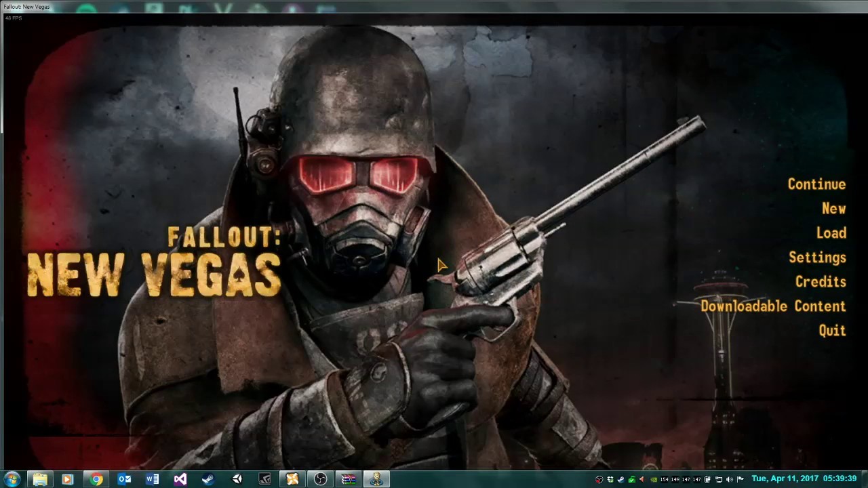This screenshot has width=868, height=488.
Task: Open Outlook from taskbar
Action: click(124, 479)
